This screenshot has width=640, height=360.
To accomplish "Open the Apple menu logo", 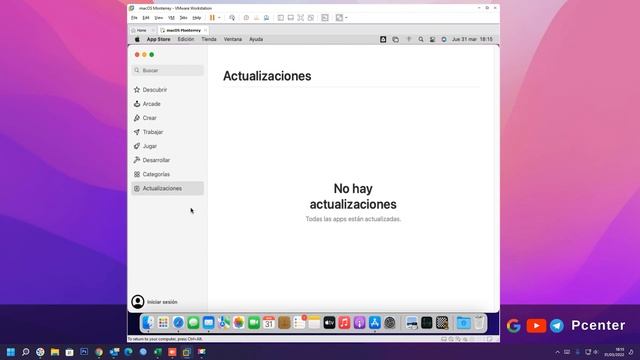I will [x=137, y=40].
